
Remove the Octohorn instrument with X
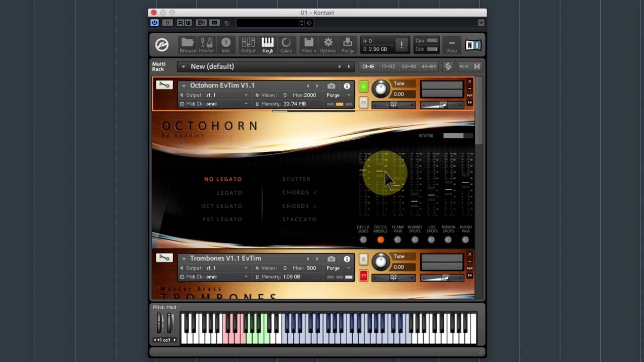click(x=469, y=81)
